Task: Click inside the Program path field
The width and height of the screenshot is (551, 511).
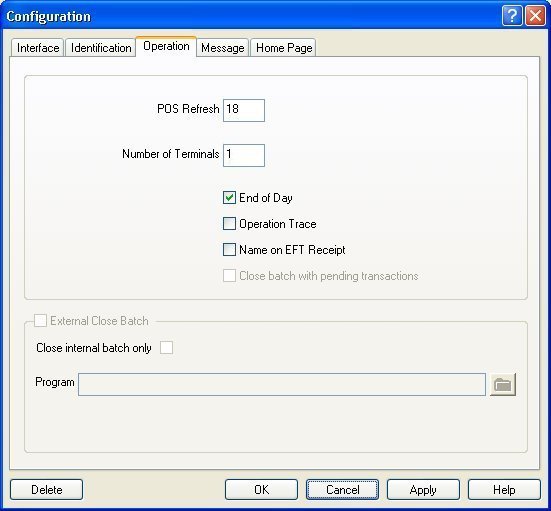Action: coord(282,384)
